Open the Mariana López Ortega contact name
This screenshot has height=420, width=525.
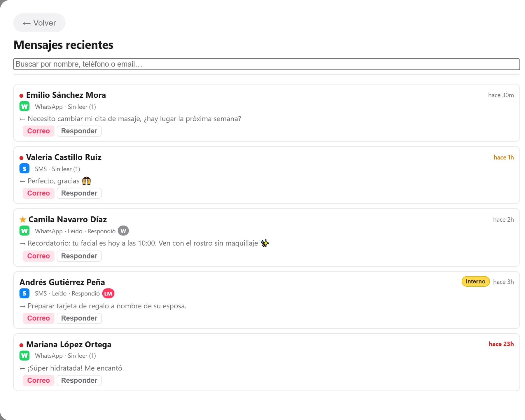coord(69,344)
